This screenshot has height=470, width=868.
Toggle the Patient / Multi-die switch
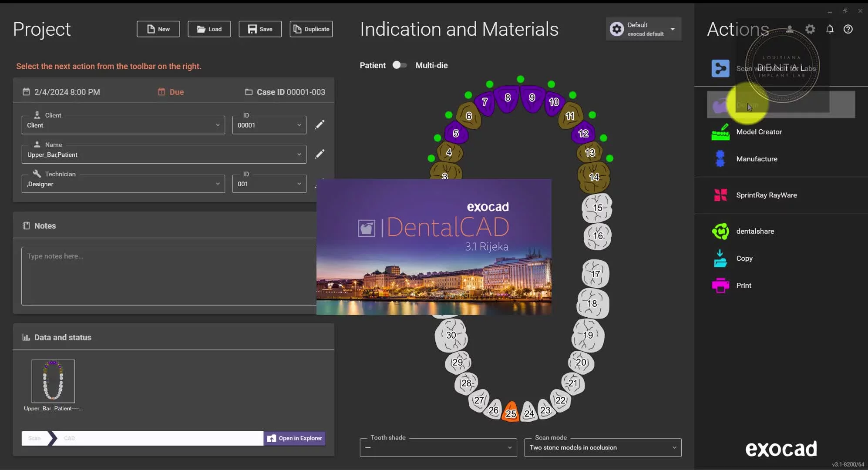click(x=400, y=65)
